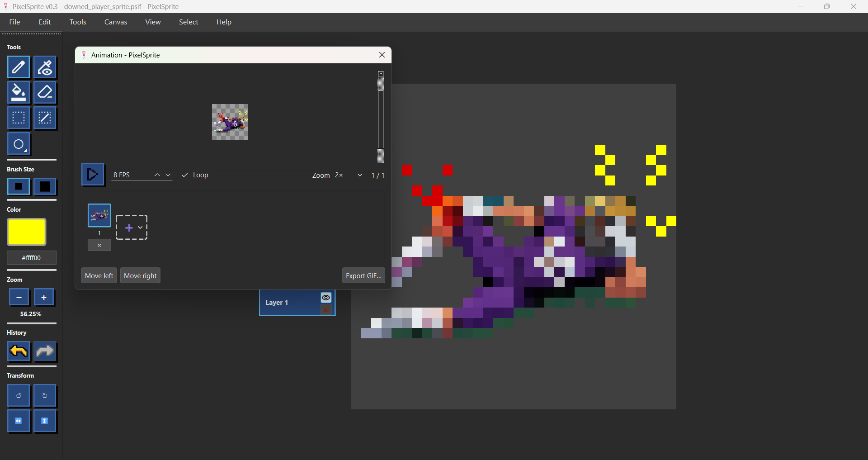Toggle the Loop checkbox
The width and height of the screenshot is (868, 460).
pyautogui.click(x=195, y=175)
